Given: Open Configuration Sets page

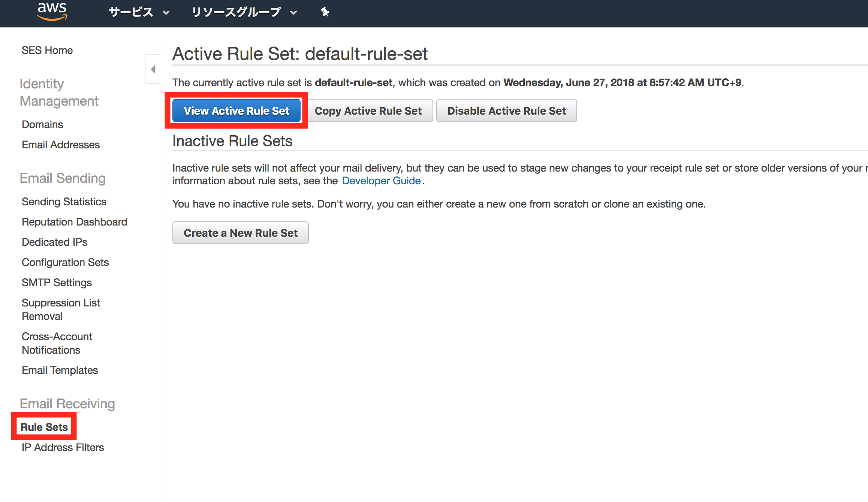Looking at the screenshot, I should (x=65, y=262).
